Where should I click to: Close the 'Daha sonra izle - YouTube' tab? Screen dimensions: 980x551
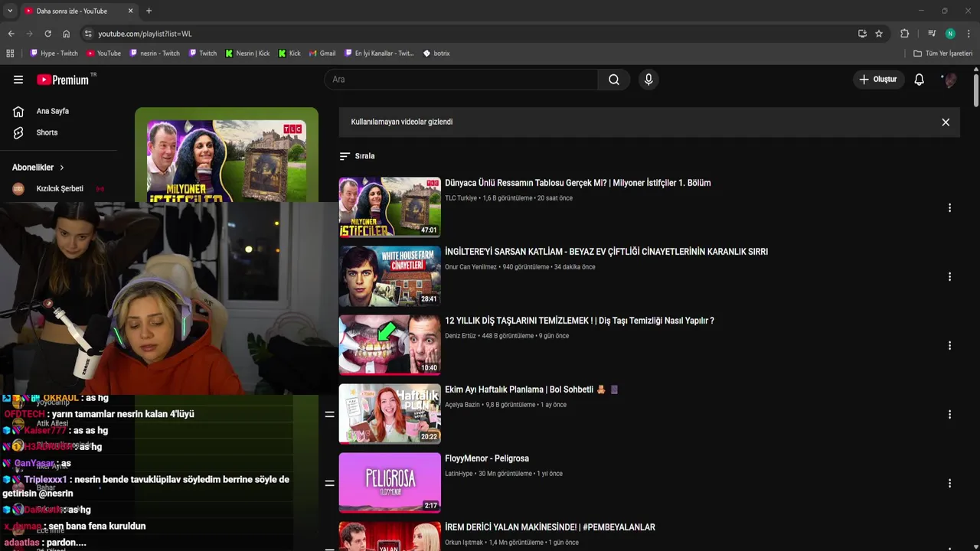[x=130, y=11]
